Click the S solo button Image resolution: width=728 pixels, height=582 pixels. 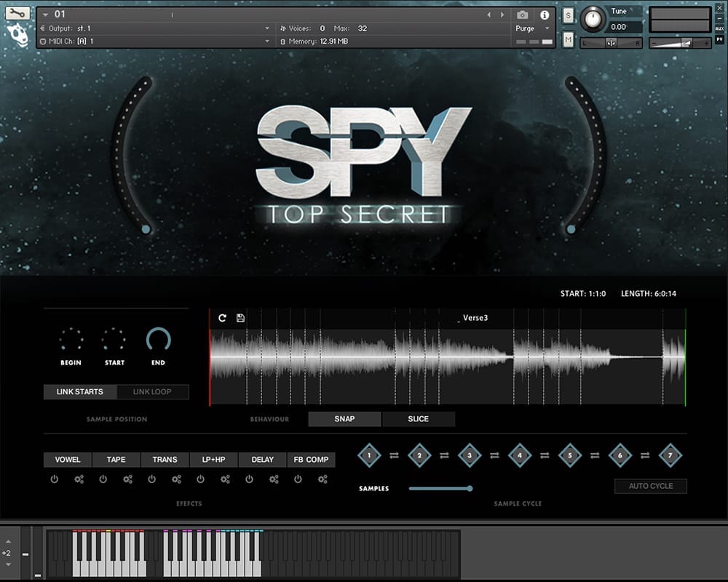(568, 16)
